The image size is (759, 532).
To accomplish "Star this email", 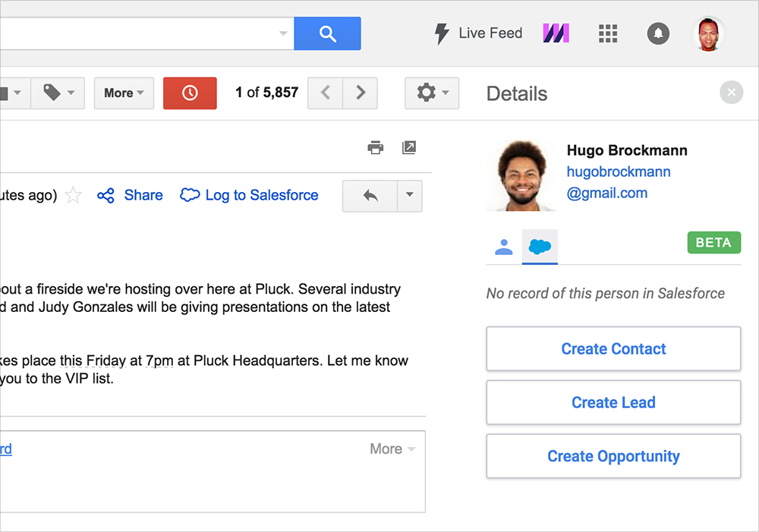I will click(73, 195).
